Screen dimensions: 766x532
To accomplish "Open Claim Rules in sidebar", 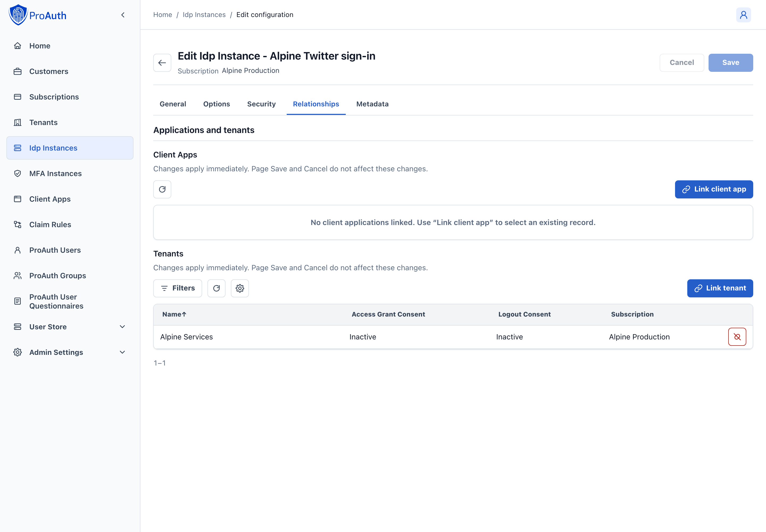I will [x=70, y=225].
